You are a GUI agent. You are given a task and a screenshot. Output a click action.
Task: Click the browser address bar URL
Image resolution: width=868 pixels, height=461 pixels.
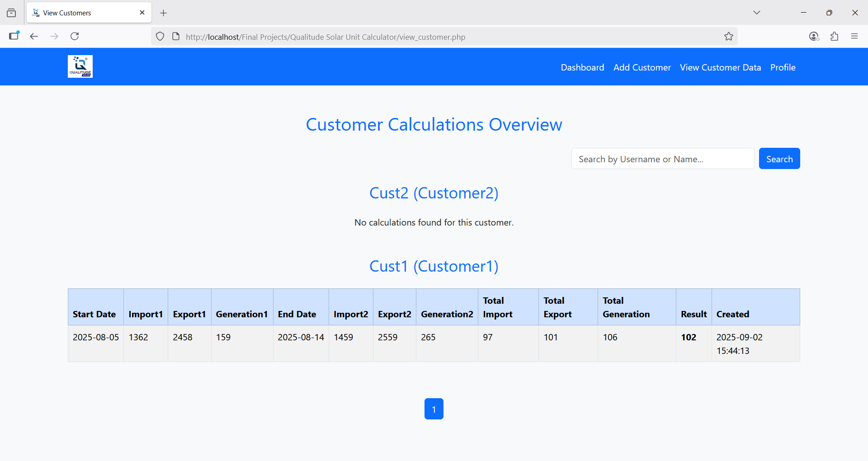pos(325,37)
